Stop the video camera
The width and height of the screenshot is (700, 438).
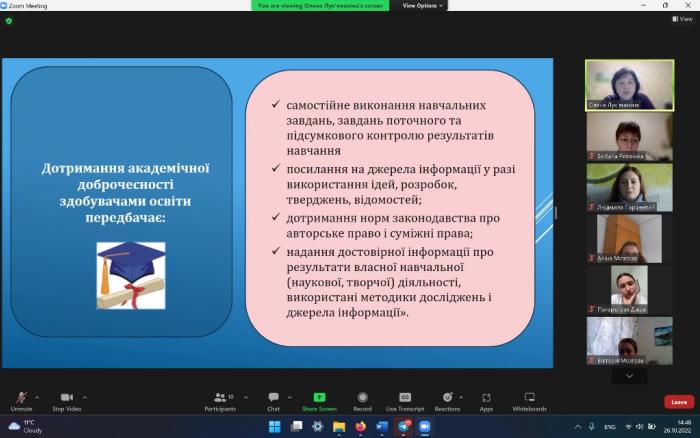pyautogui.click(x=66, y=400)
